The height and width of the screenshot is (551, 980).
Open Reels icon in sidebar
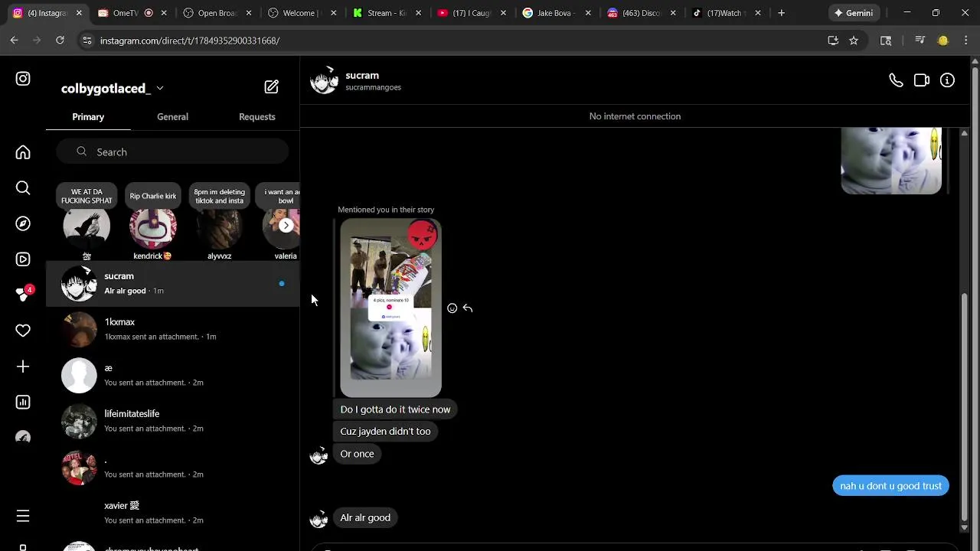(23, 259)
